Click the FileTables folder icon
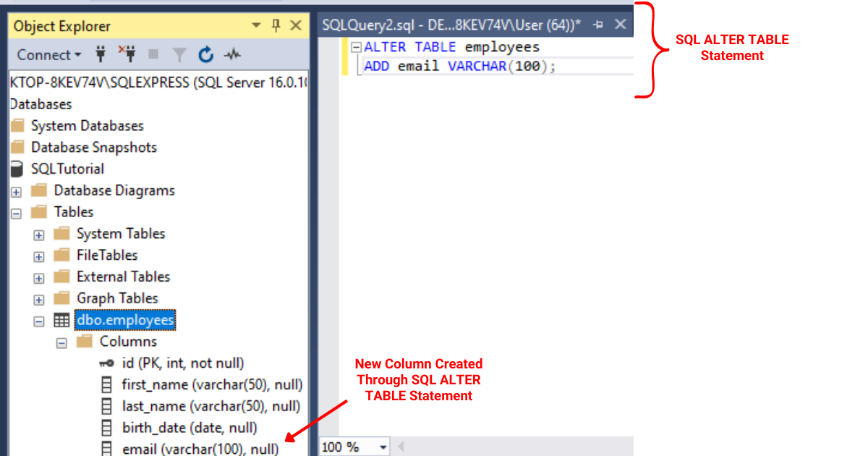 (x=62, y=255)
